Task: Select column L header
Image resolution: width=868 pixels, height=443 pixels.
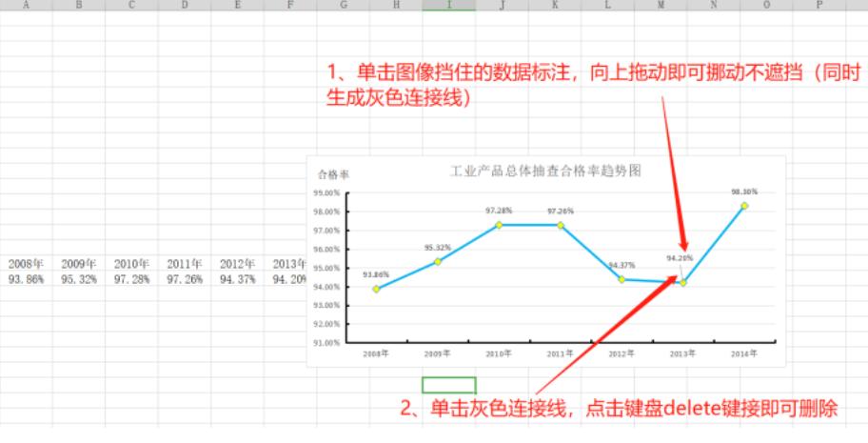Action: pos(608,5)
